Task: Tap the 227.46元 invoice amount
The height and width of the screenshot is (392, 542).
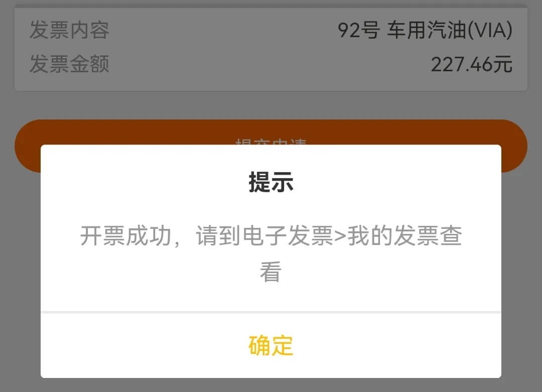Action: (x=471, y=64)
